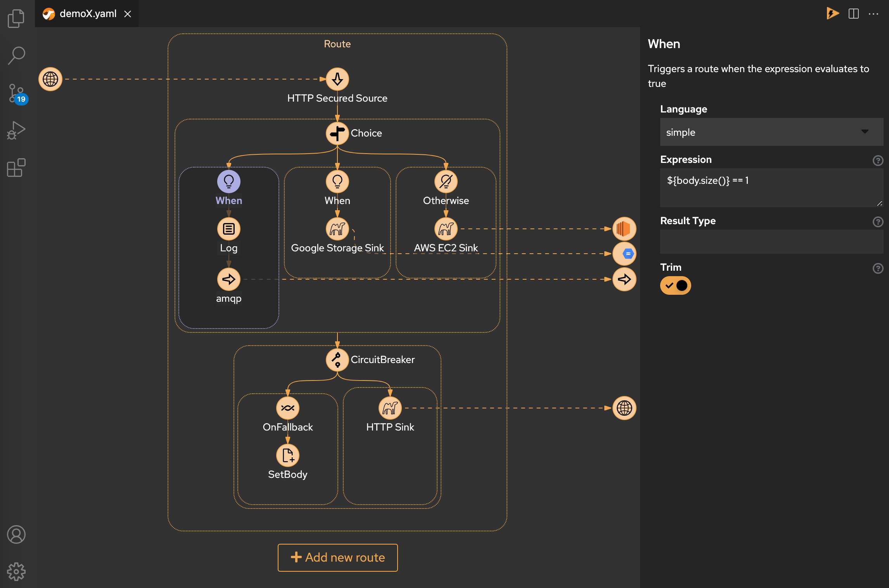Click the incoming globe endpoint left of Route
Screen dimensions: 889x588
tap(50, 79)
